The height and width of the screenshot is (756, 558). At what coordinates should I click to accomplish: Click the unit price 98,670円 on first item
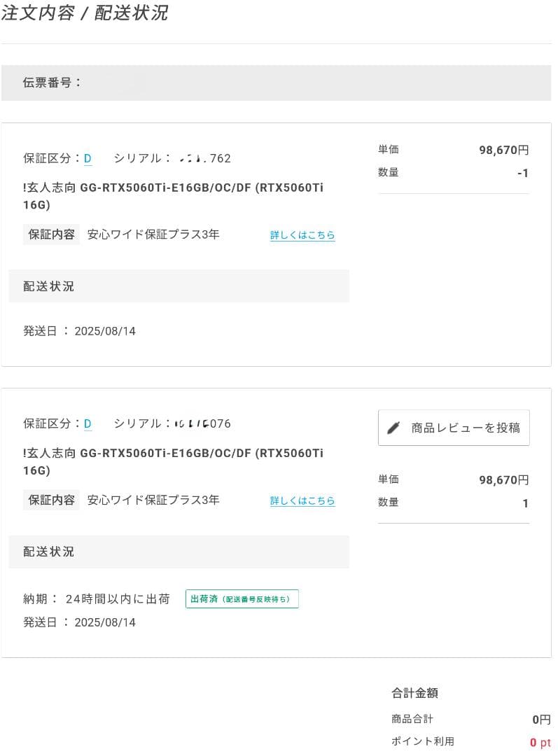click(x=505, y=149)
